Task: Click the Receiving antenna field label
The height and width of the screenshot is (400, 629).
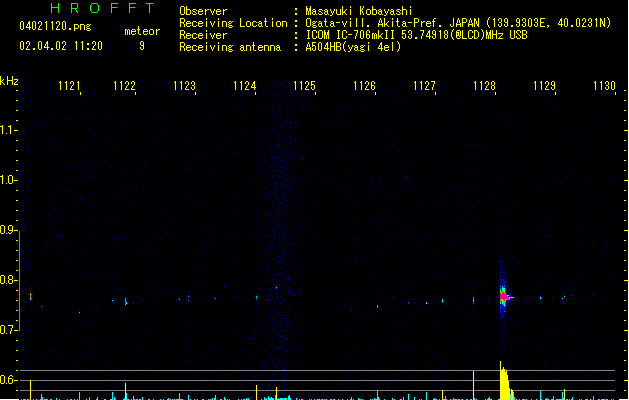Action: click(x=230, y=47)
